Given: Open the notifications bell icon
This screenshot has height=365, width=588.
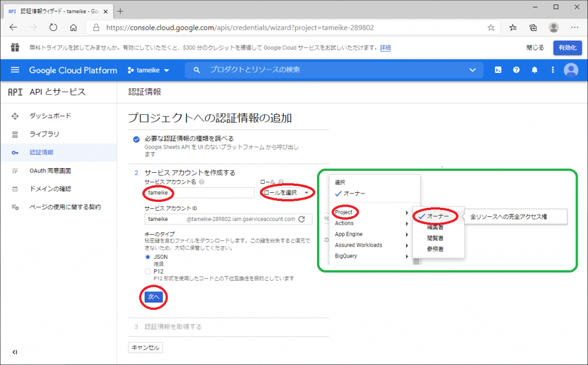Looking at the screenshot, I should pos(535,70).
